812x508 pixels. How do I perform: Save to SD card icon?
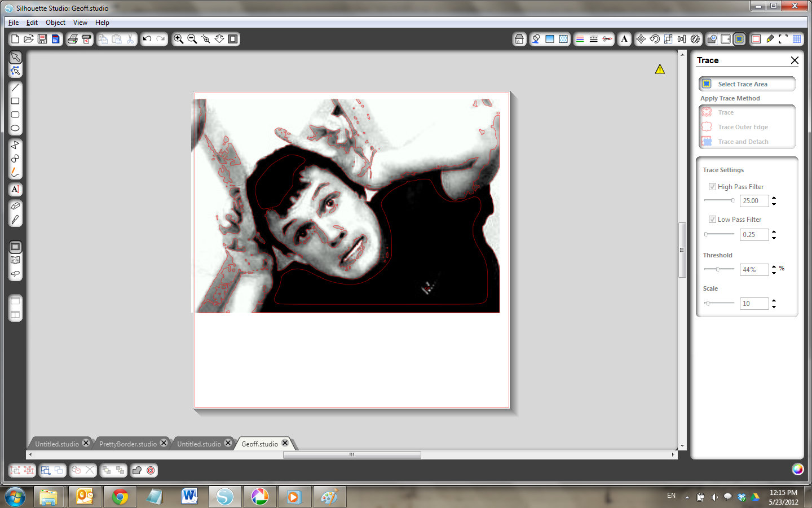click(x=56, y=39)
